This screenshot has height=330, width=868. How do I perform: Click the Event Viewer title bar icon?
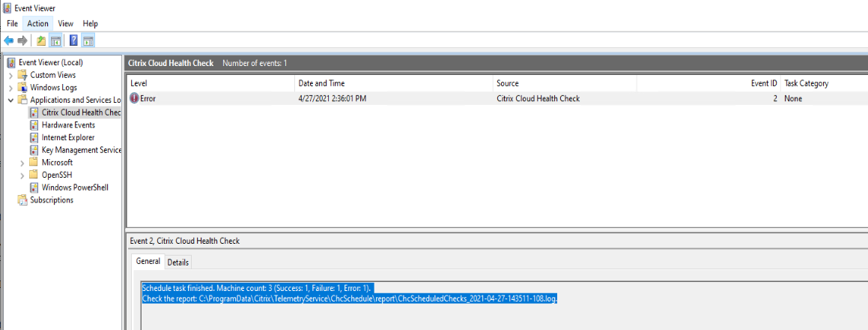[x=7, y=8]
